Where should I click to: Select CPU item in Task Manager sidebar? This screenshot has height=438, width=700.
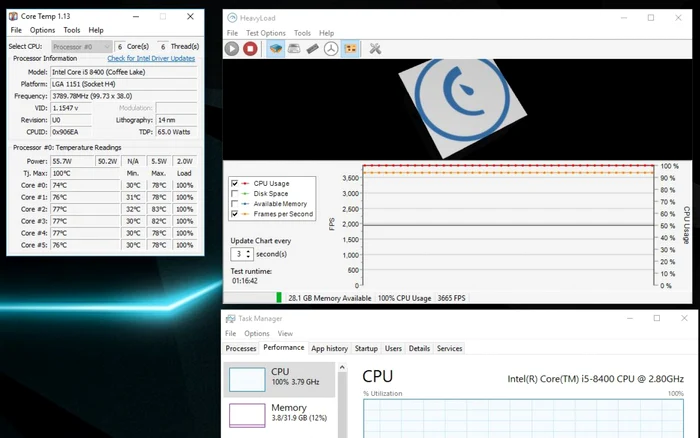pos(279,380)
